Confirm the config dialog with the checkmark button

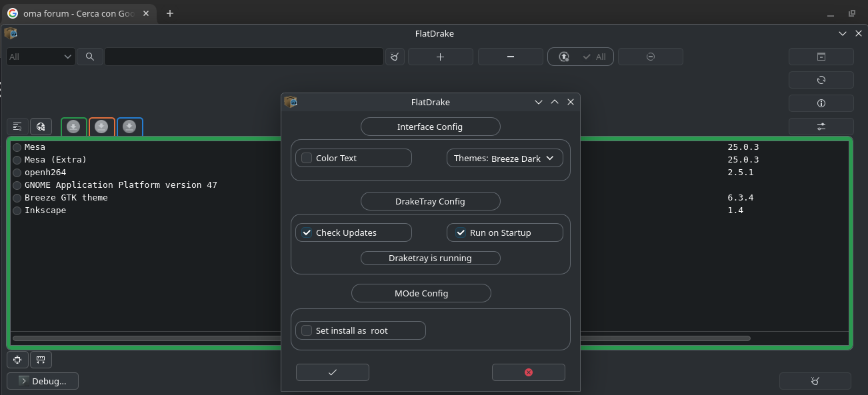pos(333,372)
